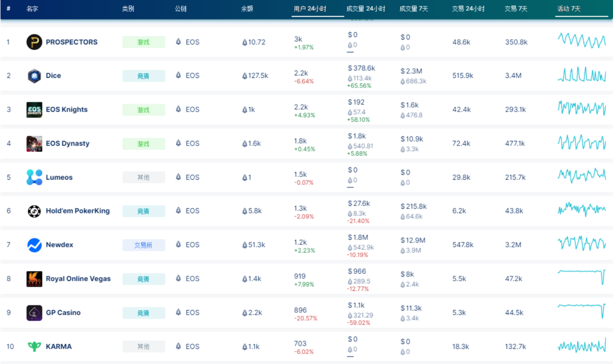Click EOS chain icon in GP Casino row

coord(178,312)
